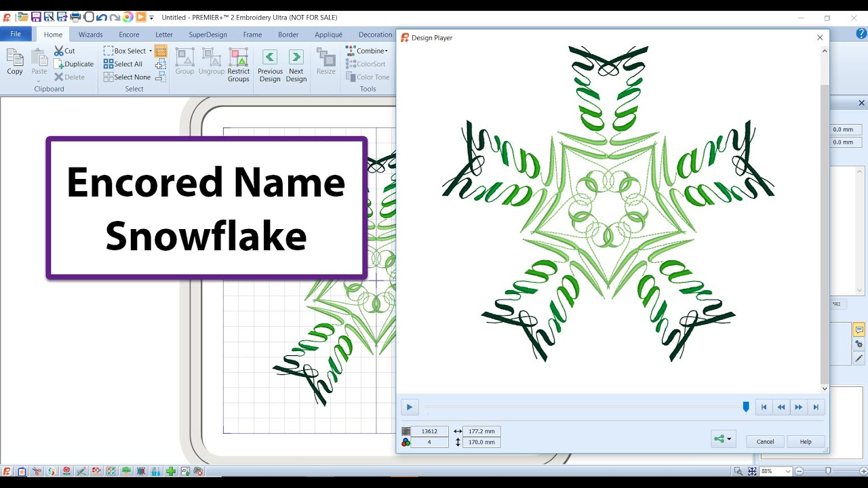
Task: Click the Help question mark icon
Action: tap(861, 34)
